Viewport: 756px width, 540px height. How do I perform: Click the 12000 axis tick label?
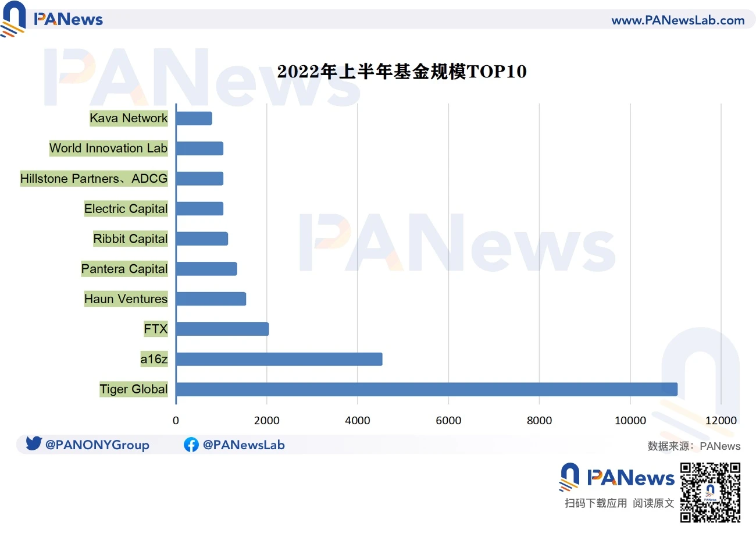721,421
